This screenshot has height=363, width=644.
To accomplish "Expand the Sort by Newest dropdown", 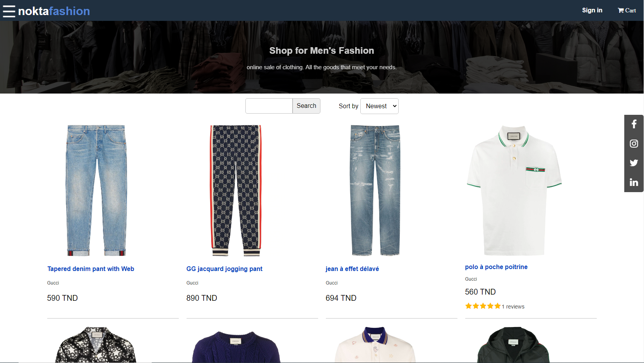I will 379,106.
